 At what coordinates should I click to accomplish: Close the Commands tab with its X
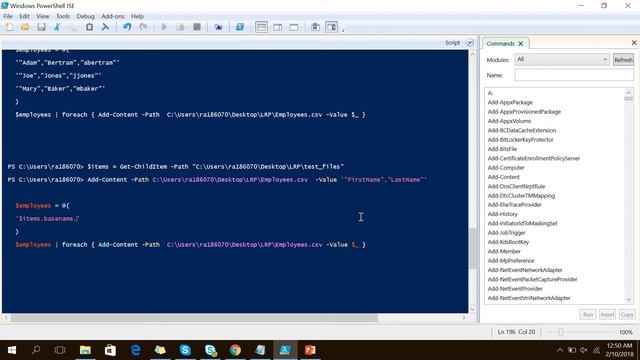click(x=521, y=43)
